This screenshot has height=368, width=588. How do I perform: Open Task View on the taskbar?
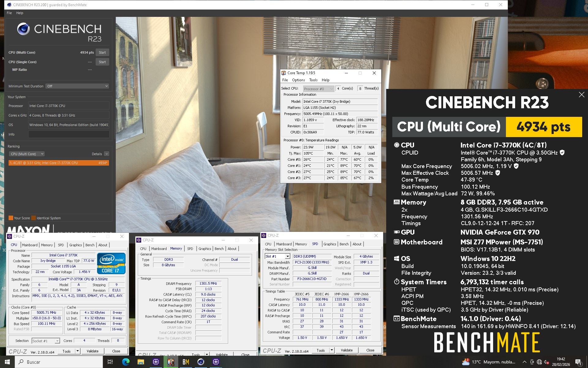[110, 362]
